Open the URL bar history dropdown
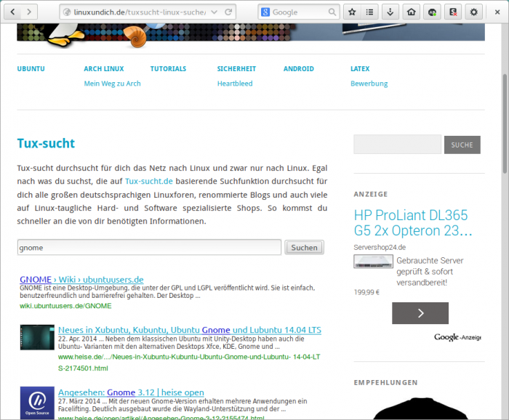 [x=215, y=12]
